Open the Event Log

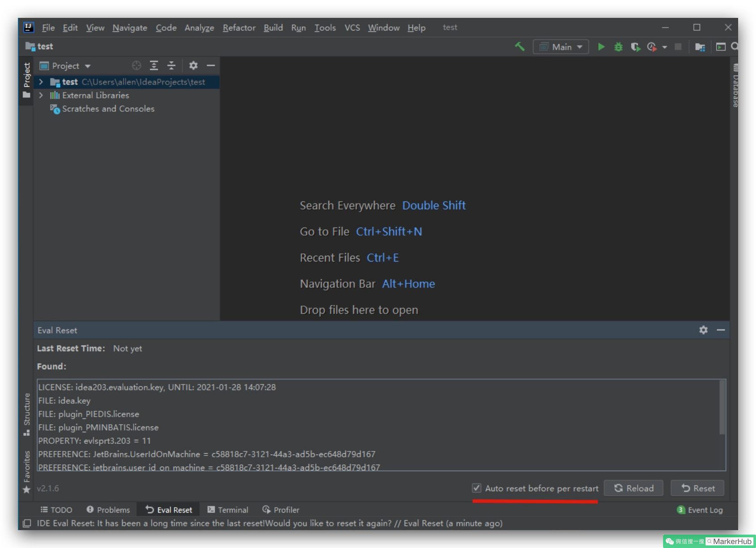(x=700, y=510)
